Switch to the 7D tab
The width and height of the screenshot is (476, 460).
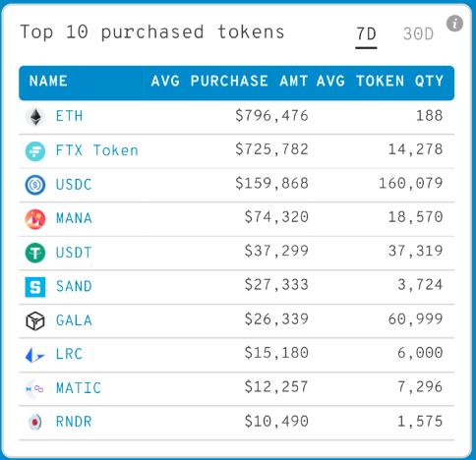[366, 34]
